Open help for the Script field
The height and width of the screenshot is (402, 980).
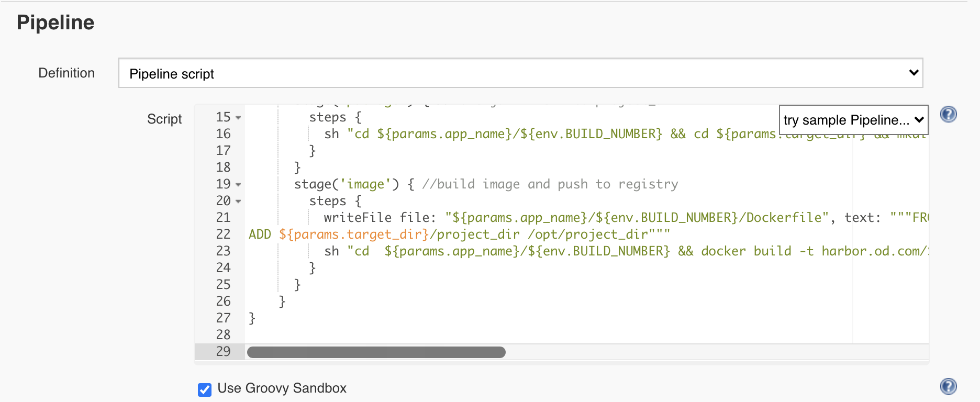pos(948,114)
